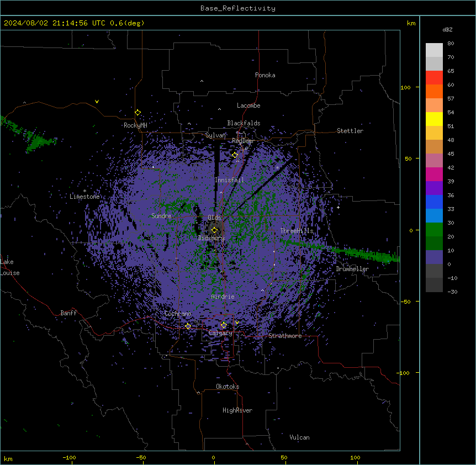
Task: Select the red 60-65 dBZ legend swatch
Action: pyautogui.click(x=434, y=77)
